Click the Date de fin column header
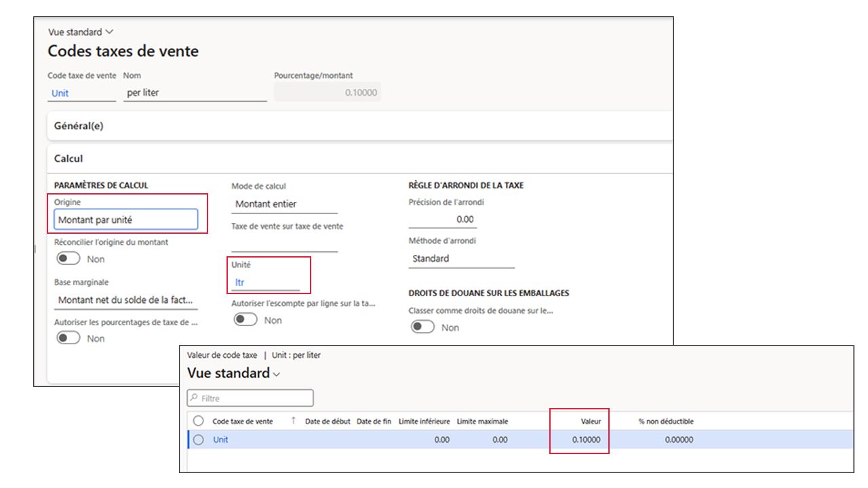This screenshot has width=868, height=488. [374, 422]
